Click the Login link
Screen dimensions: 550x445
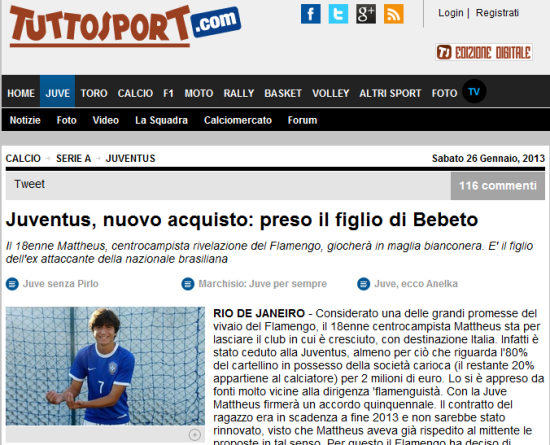click(451, 13)
